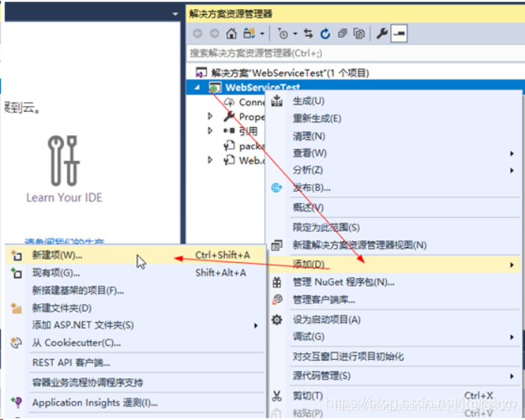The height and width of the screenshot is (420, 525).
Task: Click the new view icon beside 新建解决方案资源管理器视图
Action: tap(277, 245)
